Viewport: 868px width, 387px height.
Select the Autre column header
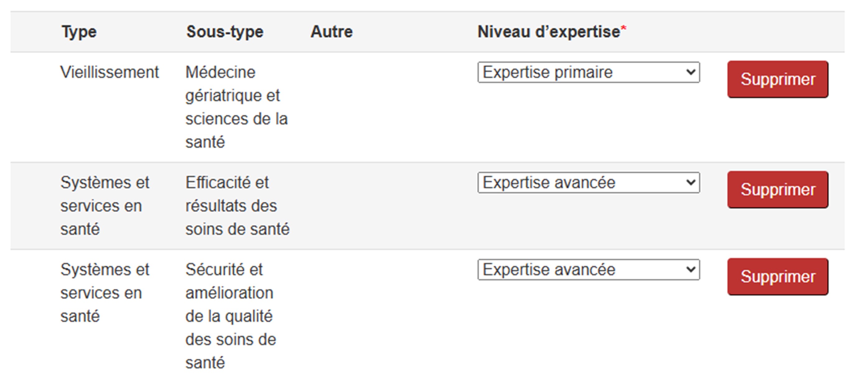pyautogui.click(x=331, y=32)
